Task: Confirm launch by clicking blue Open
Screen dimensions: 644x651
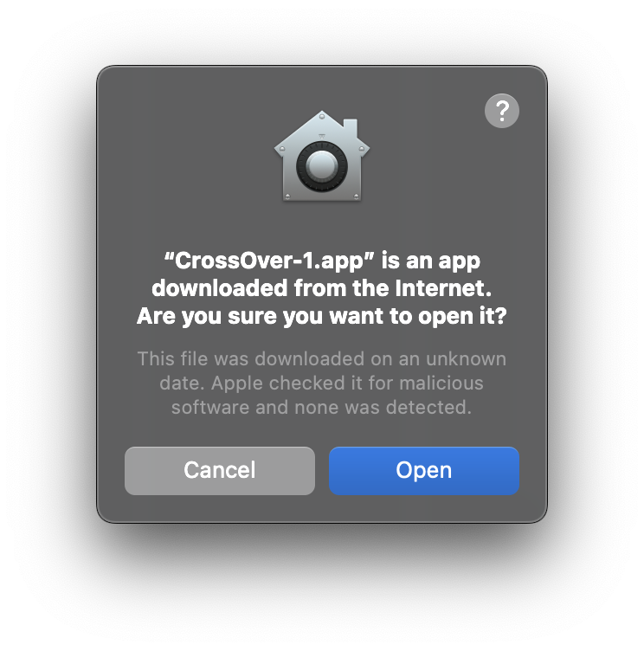Action: click(424, 470)
